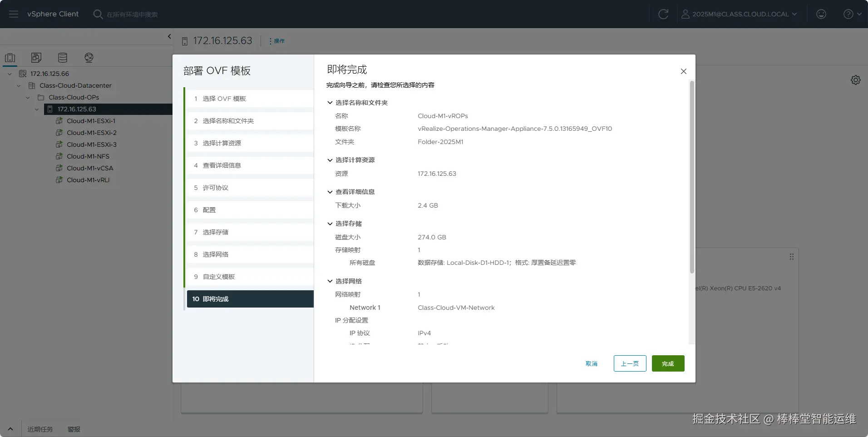The height and width of the screenshot is (437, 868).
Task: Collapse the 172.16.125.66 vCenter tree node
Action: [x=10, y=74]
